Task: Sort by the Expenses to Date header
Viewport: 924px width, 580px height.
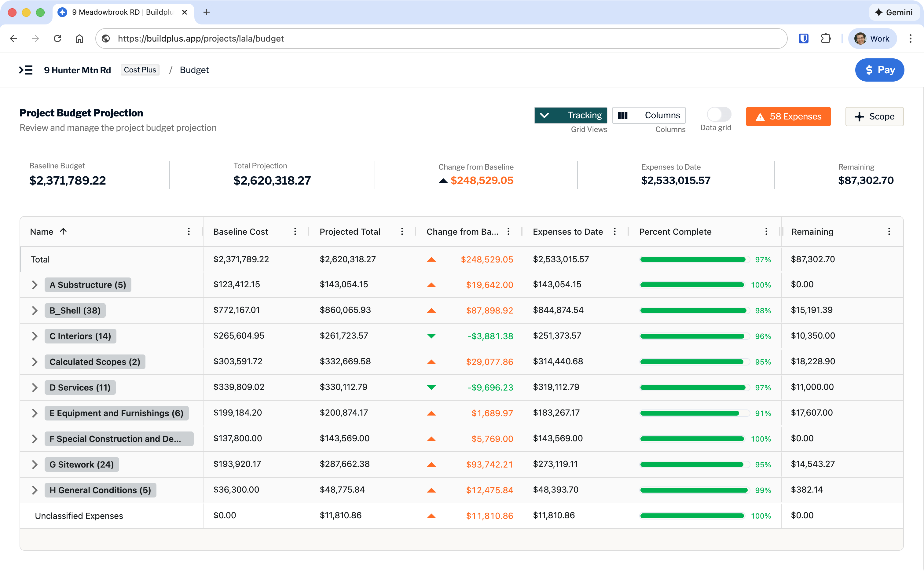Action: click(x=568, y=231)
